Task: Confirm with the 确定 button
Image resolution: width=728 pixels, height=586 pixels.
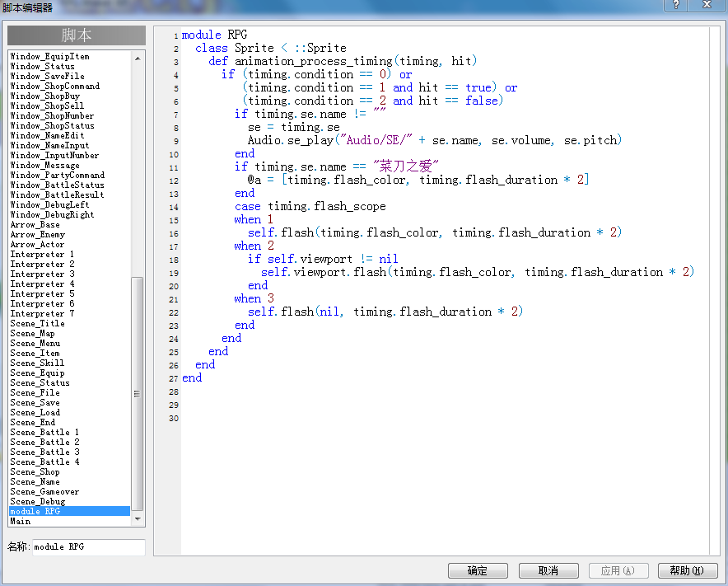Action: (x=478, y=570)
